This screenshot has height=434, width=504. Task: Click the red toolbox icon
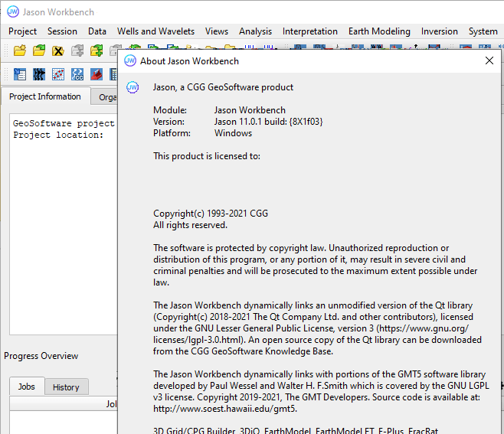97,74
